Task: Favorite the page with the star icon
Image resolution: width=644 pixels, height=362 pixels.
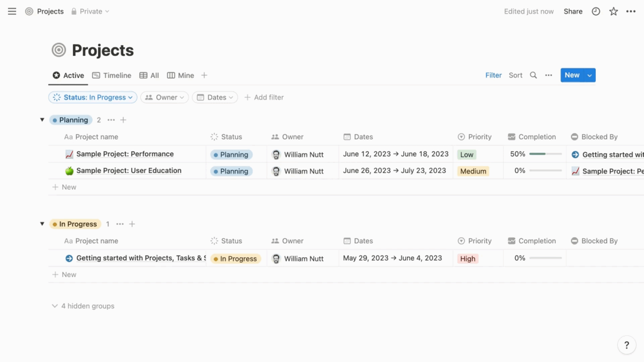Action: (x=613, y=11)
